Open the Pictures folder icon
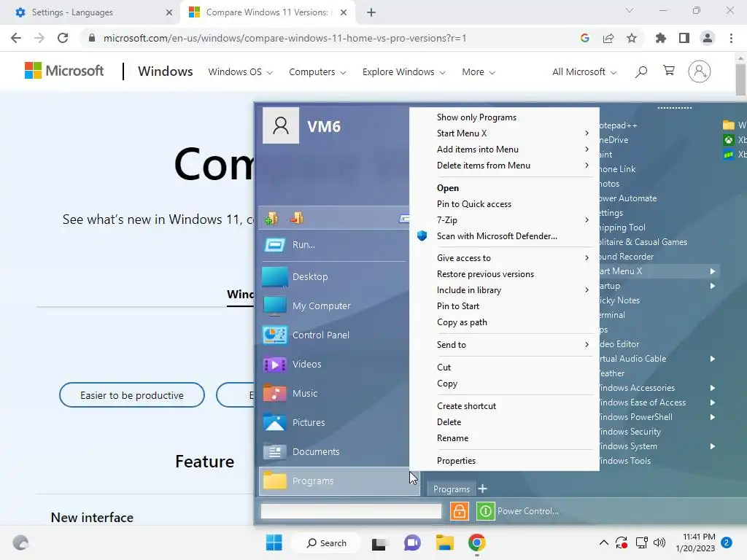The image size is (747, 560). point(275,422)
